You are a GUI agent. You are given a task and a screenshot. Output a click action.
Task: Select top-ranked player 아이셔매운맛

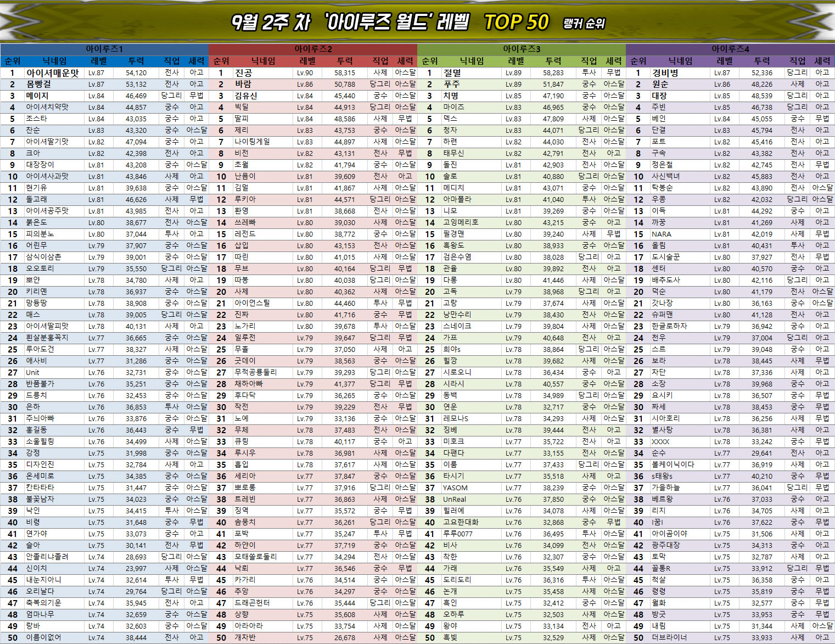[53, 72]
